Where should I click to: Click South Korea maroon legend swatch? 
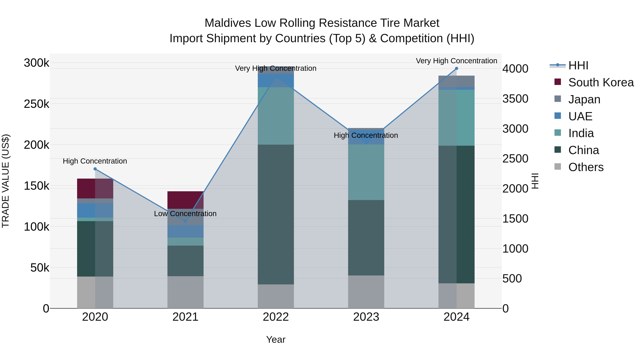click(557, 82)
